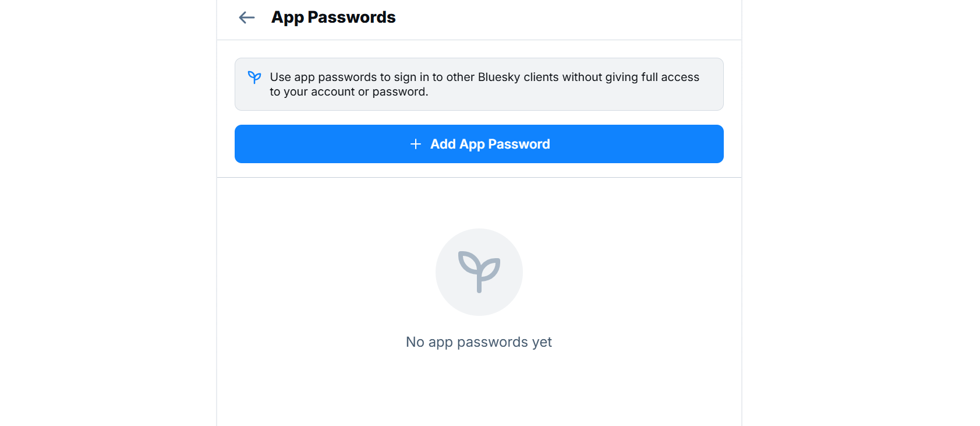The height and width of the screenshot is (426, 980).
Task: Click the word "yet" in the empty-state message
Action: tap(542, 342)
